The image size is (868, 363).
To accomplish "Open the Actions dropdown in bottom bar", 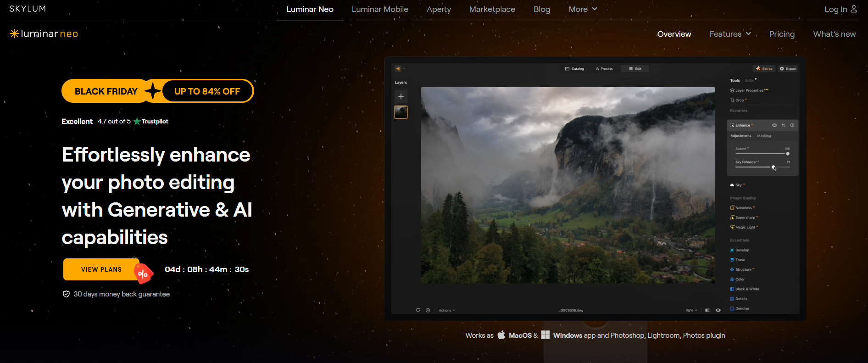I will click(447, 310).
